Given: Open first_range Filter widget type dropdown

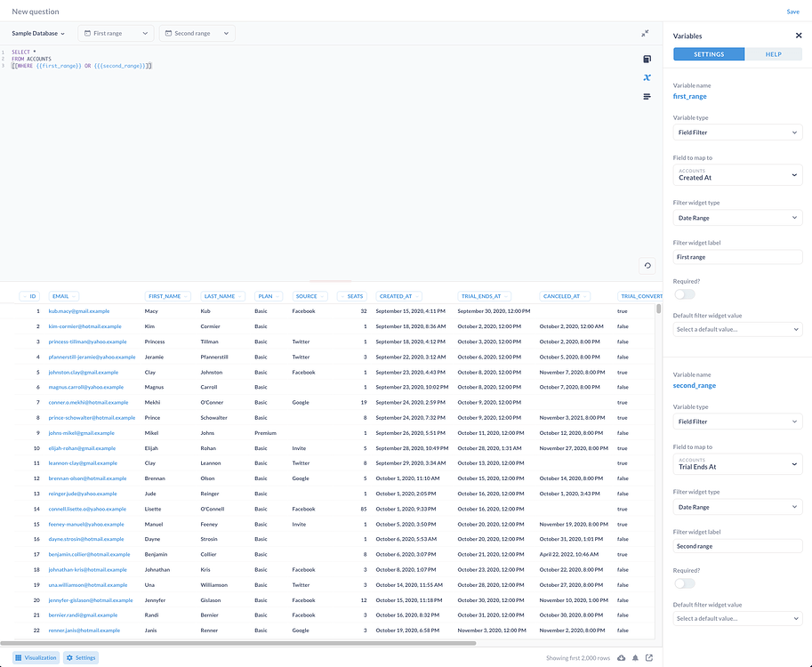Looking at the screenshot, I should coord(737,218).
